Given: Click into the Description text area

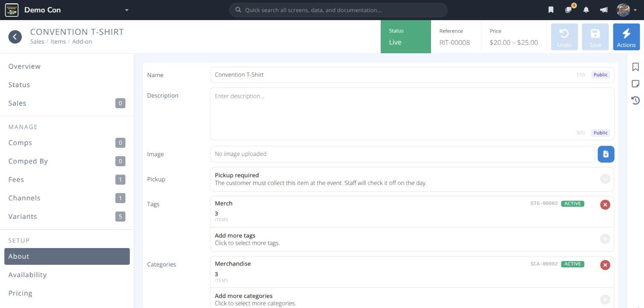Looking at the screenshot, I should (412, 114).
